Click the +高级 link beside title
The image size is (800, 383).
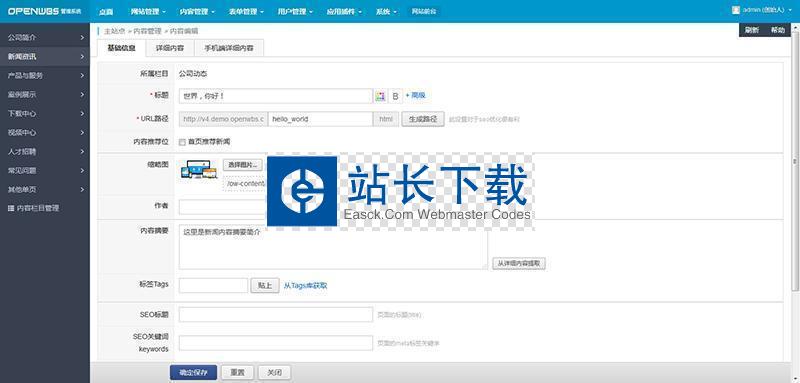tap(415, 95)
